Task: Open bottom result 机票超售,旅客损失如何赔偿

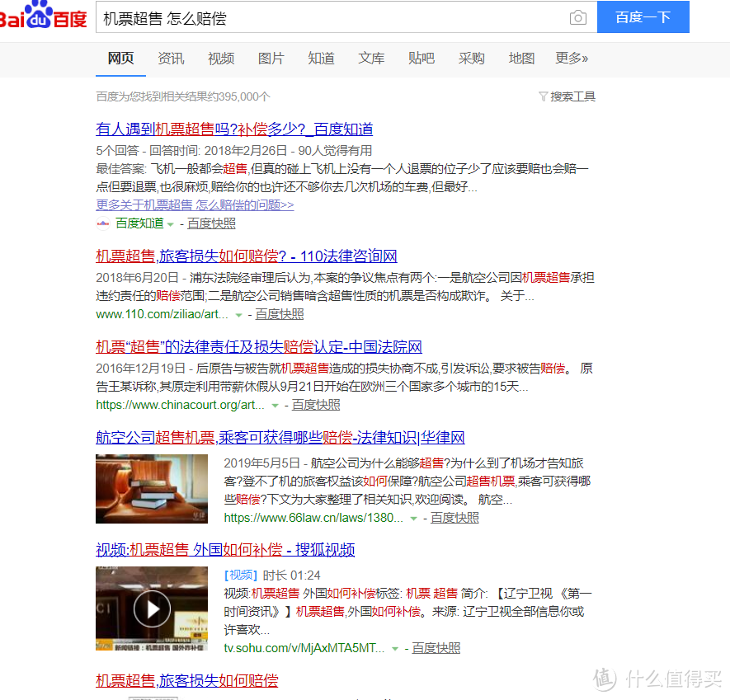Action: [187, 680]
